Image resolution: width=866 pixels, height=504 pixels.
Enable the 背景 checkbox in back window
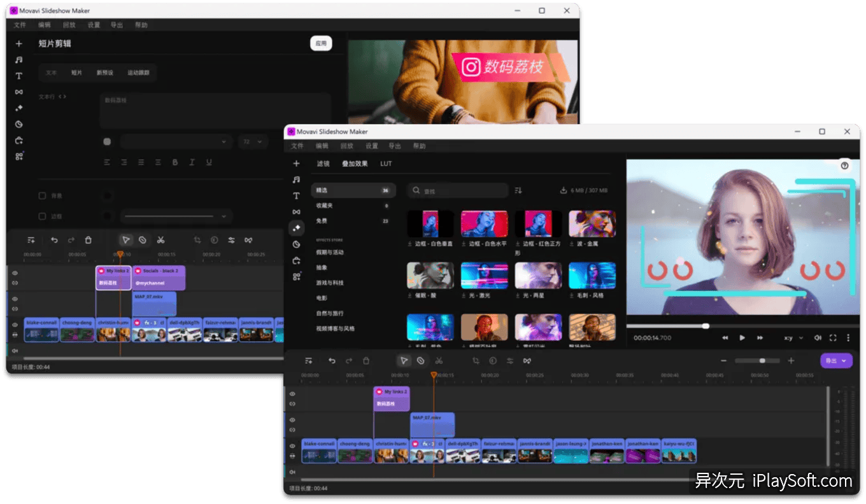click(43, 196)
